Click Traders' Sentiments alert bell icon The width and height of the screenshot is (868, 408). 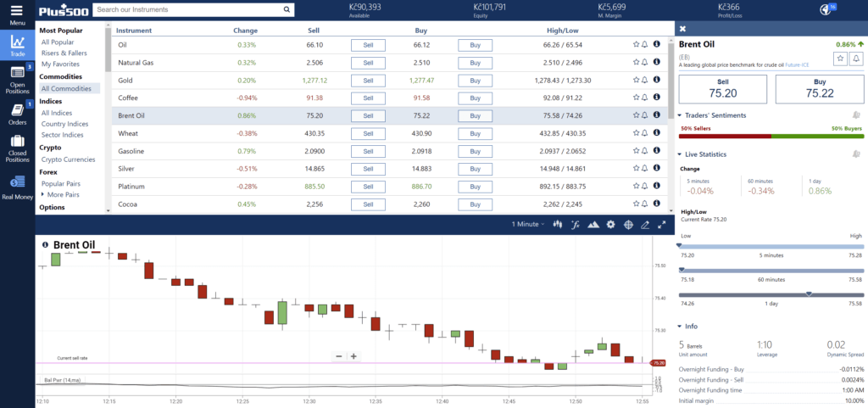pyautogui.click(x=856, y=115)
